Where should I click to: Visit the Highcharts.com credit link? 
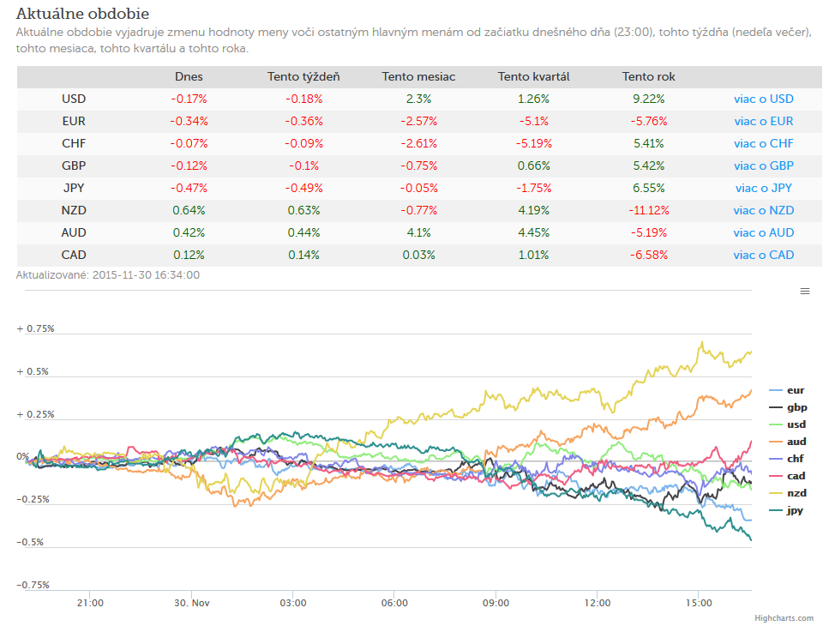(784, 618)
